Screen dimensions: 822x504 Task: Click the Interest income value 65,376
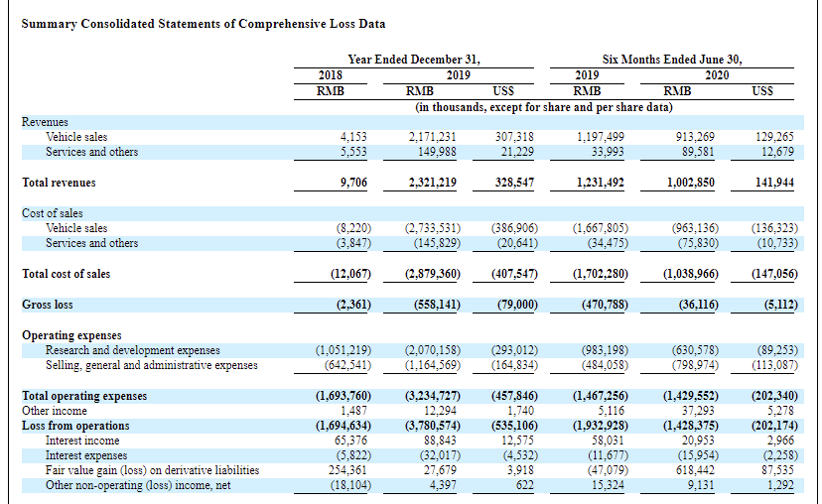coord(350,441)
